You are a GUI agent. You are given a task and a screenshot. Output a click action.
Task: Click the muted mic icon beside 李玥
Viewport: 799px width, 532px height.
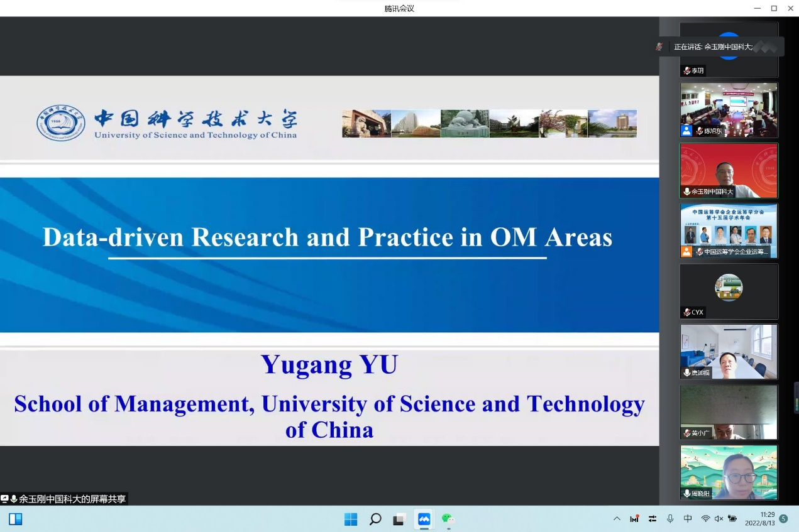pyautogui.click(x=687, y=71)
